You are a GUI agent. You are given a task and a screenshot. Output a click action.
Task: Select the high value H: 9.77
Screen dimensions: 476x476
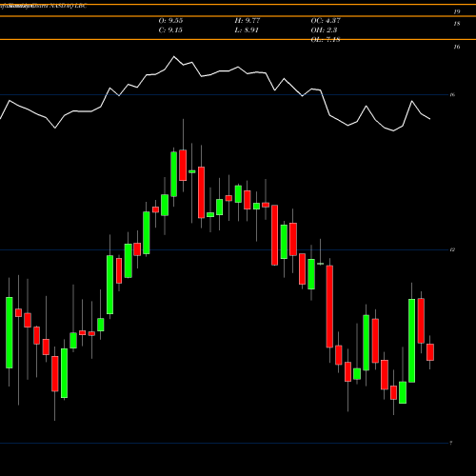click(248, 21)
